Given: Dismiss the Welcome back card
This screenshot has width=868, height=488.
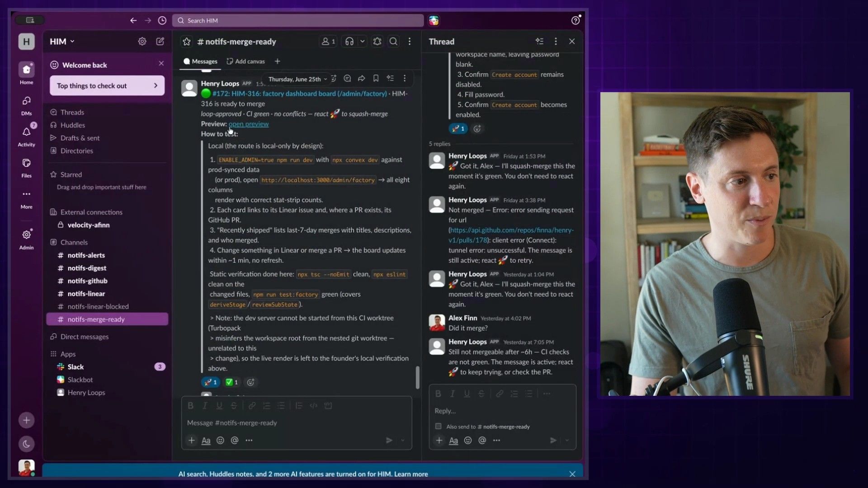Looking at the screenshot, I should [x=161, y=63].
